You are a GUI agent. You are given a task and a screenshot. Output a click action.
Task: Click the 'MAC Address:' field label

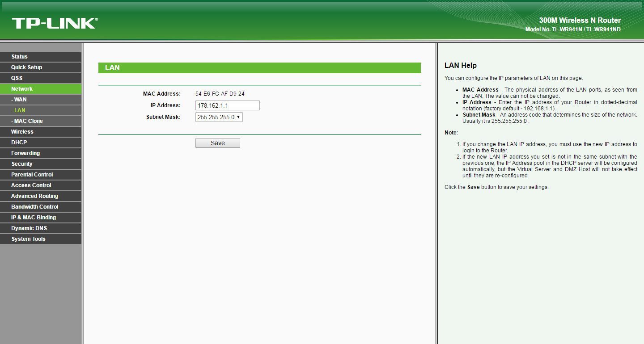pyautogui.click(x=162, y=94)
